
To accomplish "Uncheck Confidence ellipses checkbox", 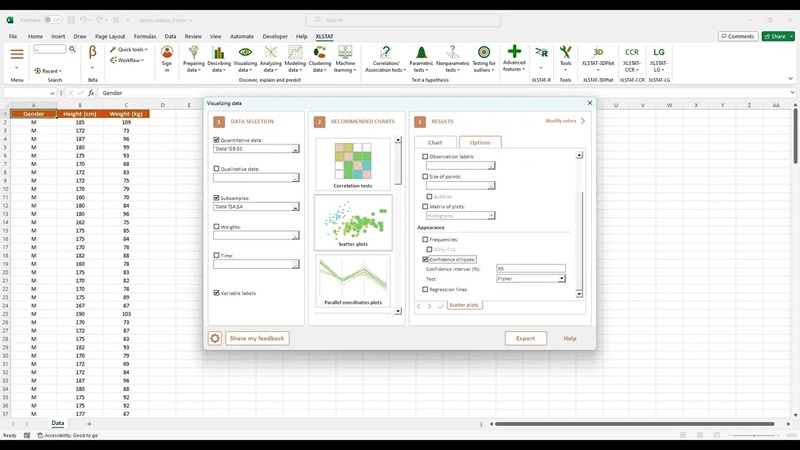I will tap(425, 259).
